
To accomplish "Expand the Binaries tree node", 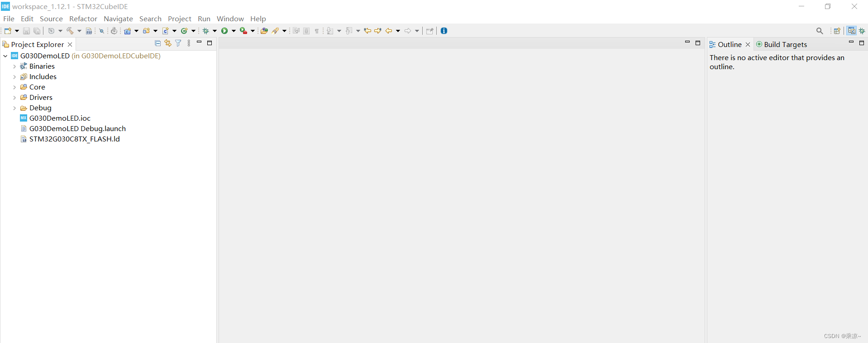I will coord(14,66).
